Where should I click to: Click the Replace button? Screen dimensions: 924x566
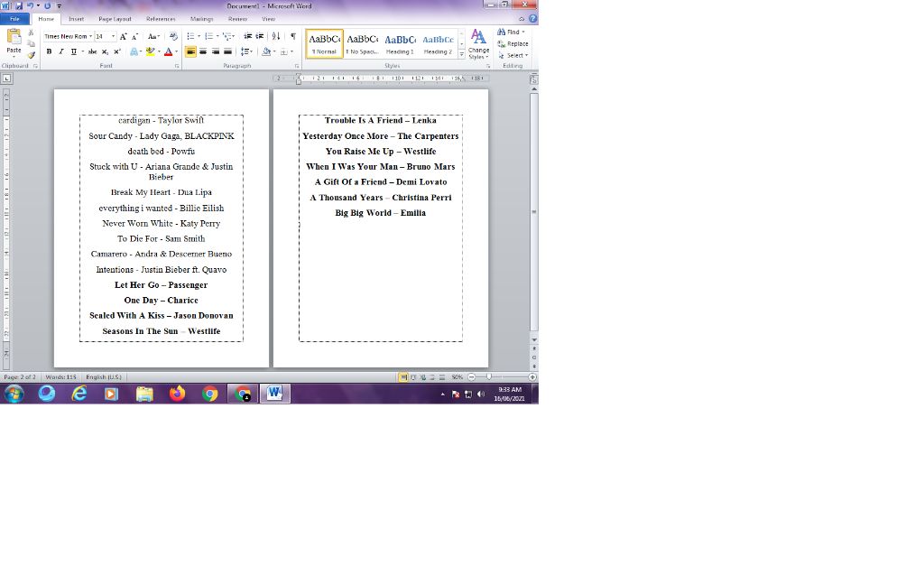513,43
